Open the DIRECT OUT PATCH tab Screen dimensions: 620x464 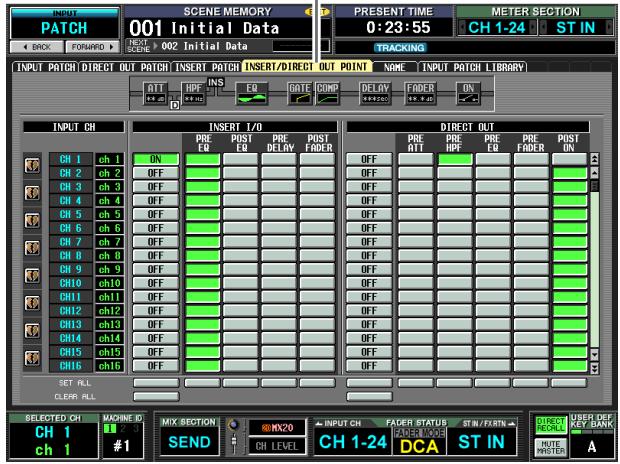[125, 67]
